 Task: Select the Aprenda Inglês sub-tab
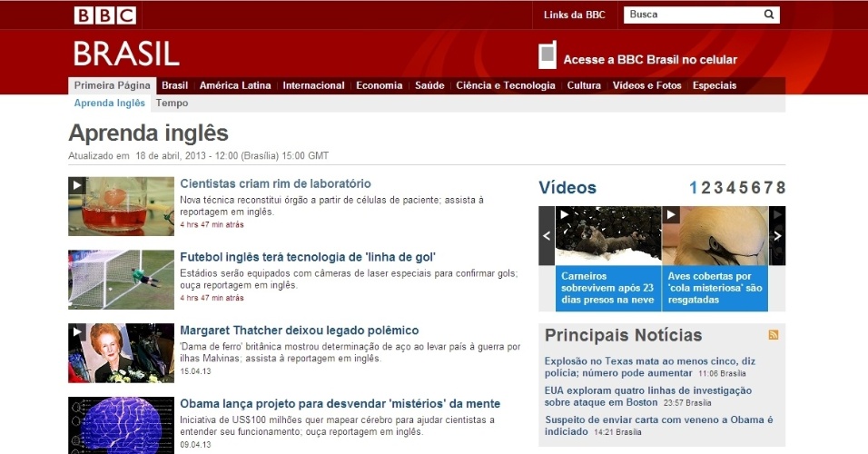click(110, 103)
